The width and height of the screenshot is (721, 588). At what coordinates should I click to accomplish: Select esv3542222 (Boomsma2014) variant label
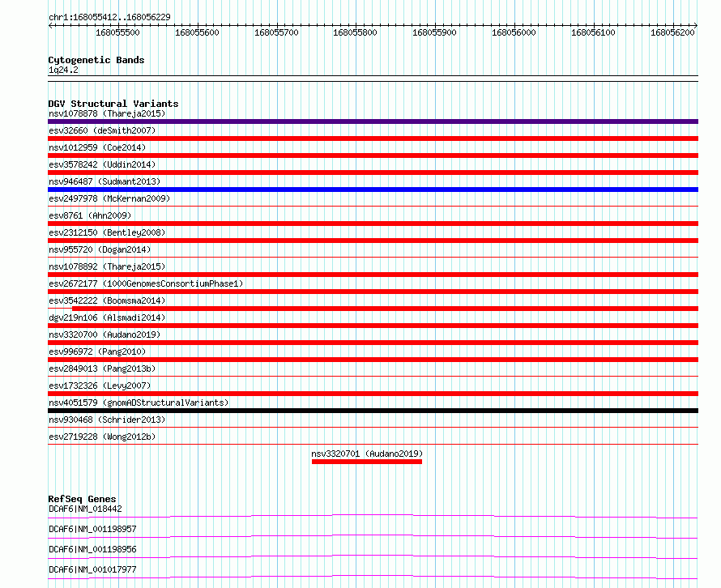tap(107, 300)
